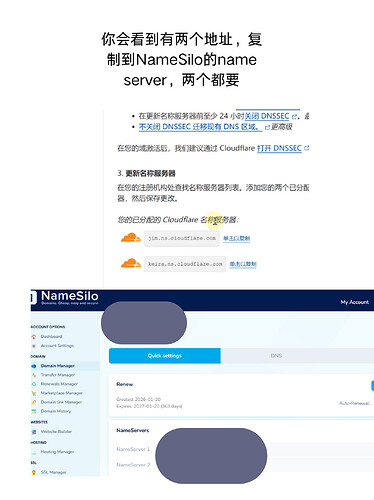The height and width of the screenshot is (500, 374).
Task: Click copy link next to jim.ns.cloudflare.com
Action: click(237, 238)
